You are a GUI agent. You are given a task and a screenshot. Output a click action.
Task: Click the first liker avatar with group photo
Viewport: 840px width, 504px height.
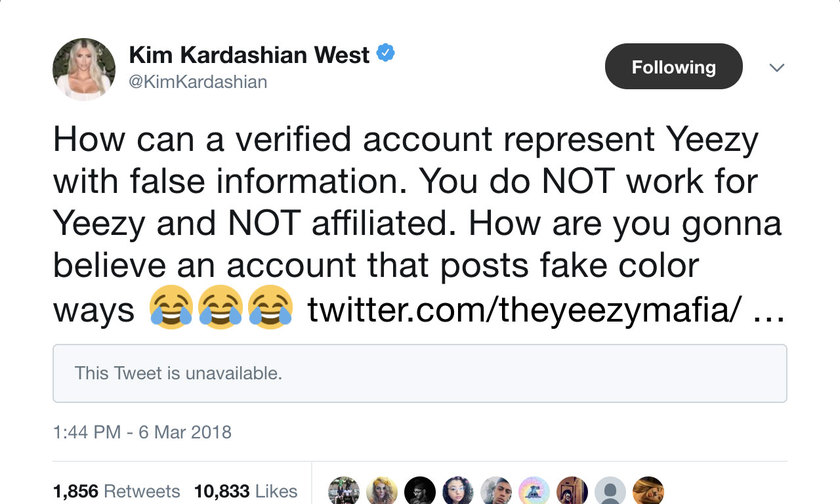pos(344,491)
